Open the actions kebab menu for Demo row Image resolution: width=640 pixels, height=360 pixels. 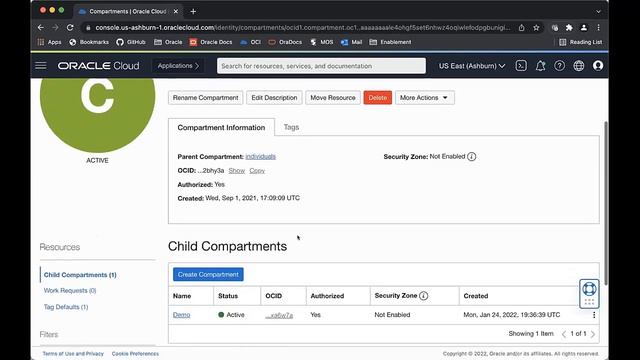coord(594,315)
